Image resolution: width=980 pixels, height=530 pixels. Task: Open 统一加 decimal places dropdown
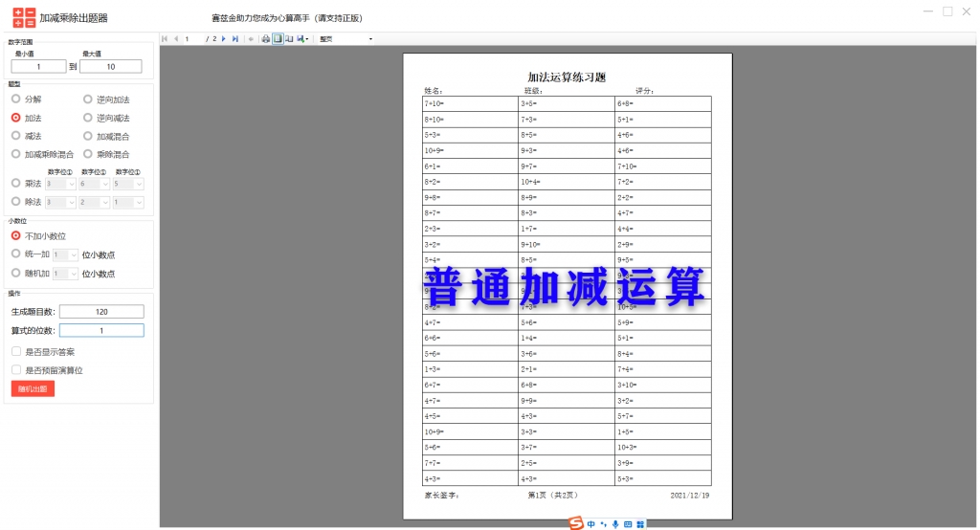coord(65,255)
